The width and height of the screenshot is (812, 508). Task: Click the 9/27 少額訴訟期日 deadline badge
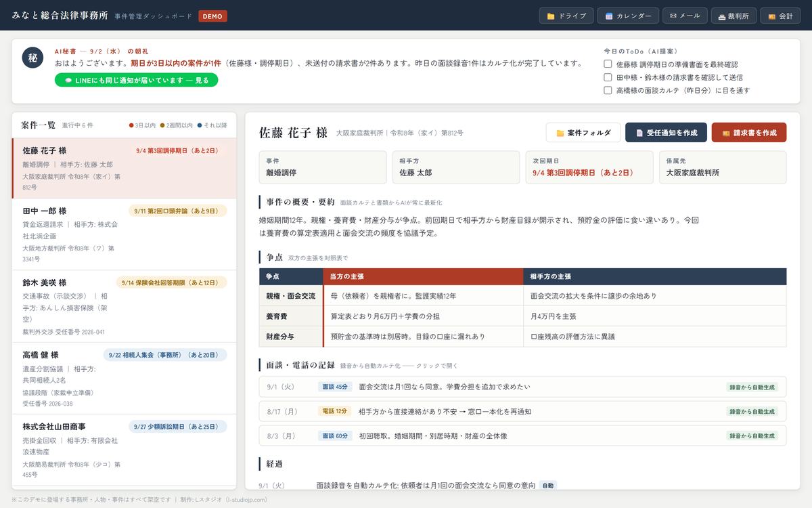(178, 427)
